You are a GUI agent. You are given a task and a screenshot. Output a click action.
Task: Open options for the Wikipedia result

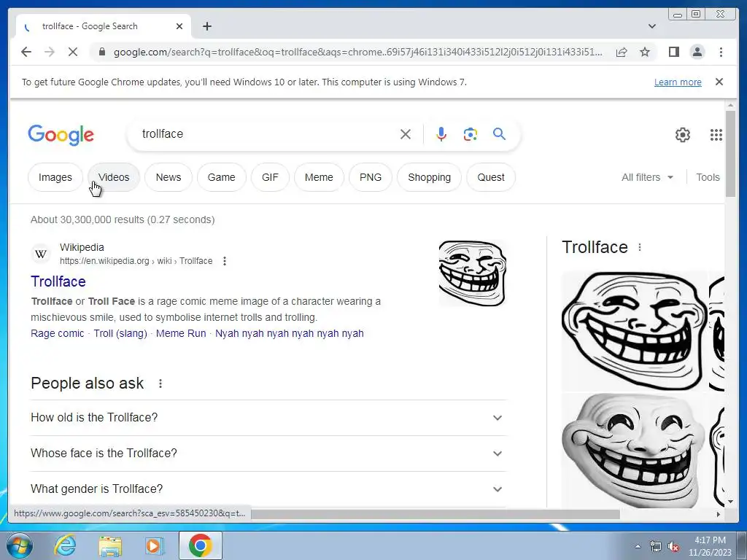(225, 261)
